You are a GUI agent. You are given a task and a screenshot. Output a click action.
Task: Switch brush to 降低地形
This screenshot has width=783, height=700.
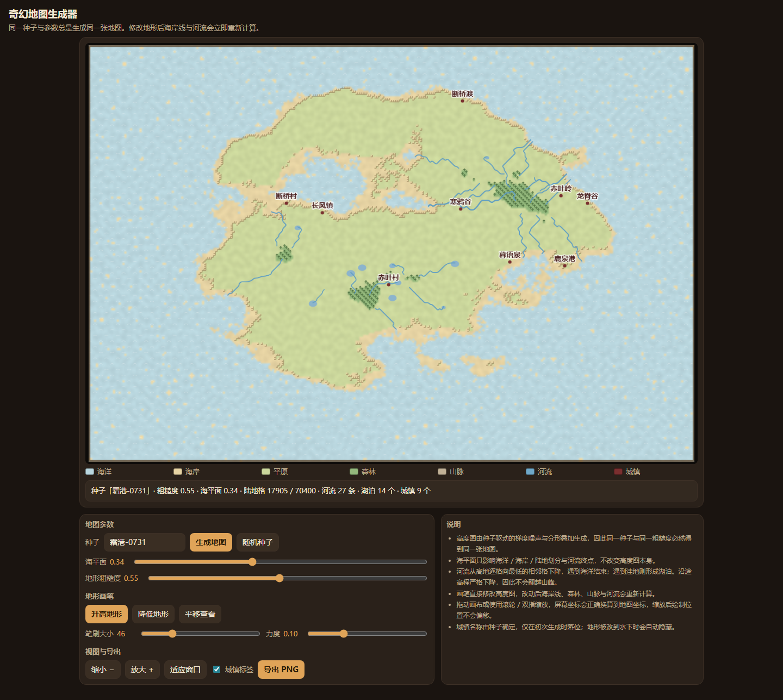153,614
